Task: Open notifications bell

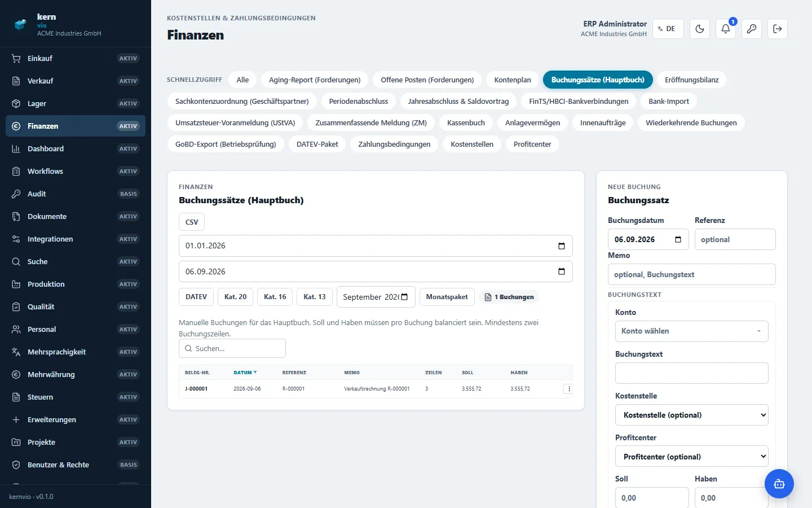Action: point(726,29)
